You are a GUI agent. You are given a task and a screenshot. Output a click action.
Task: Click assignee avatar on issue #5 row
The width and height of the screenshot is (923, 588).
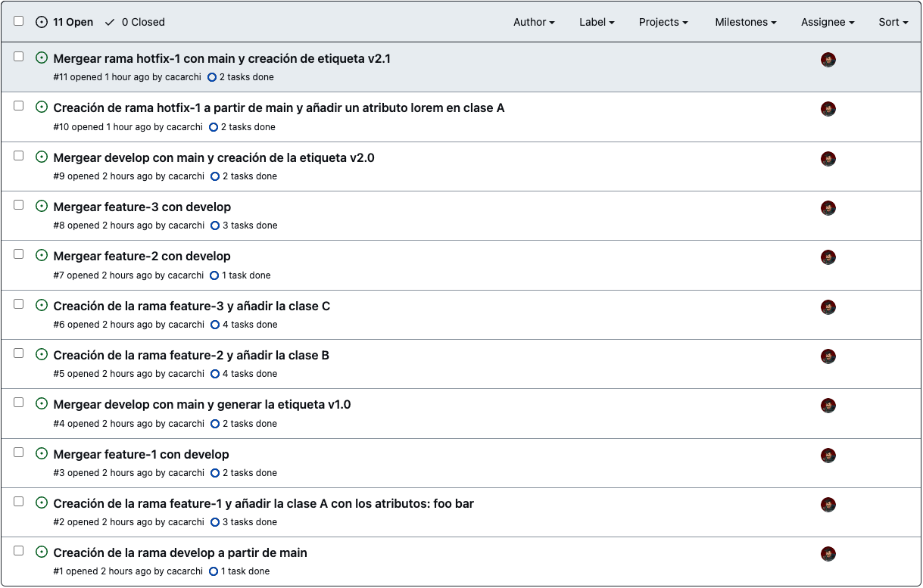click(x=828, y=356)
